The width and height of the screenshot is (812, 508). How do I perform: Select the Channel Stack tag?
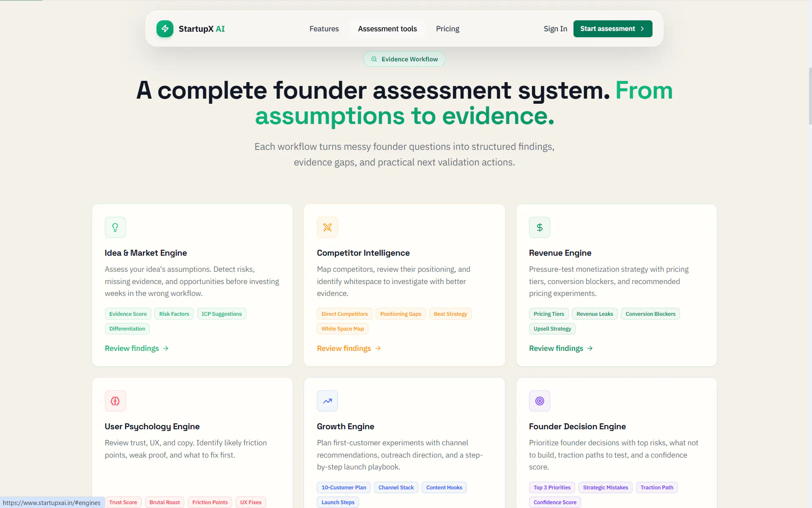(x=396, y=487)
